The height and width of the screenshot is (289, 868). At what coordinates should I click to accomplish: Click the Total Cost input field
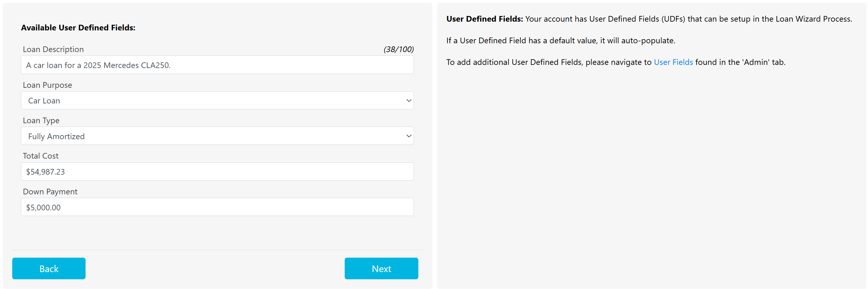point(217,172)
